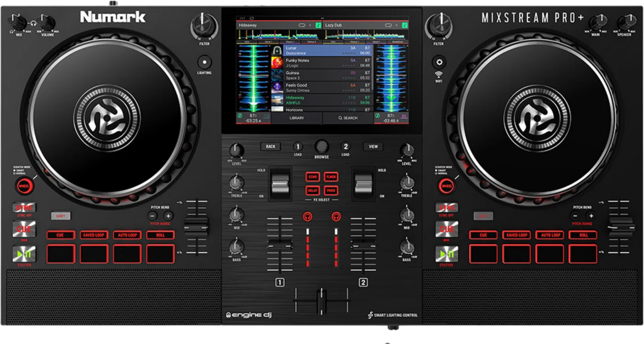Viewport: 644px width, 344px height.
Task: Hit the left deck CUE transport button
Action: [x=24, y=229]
